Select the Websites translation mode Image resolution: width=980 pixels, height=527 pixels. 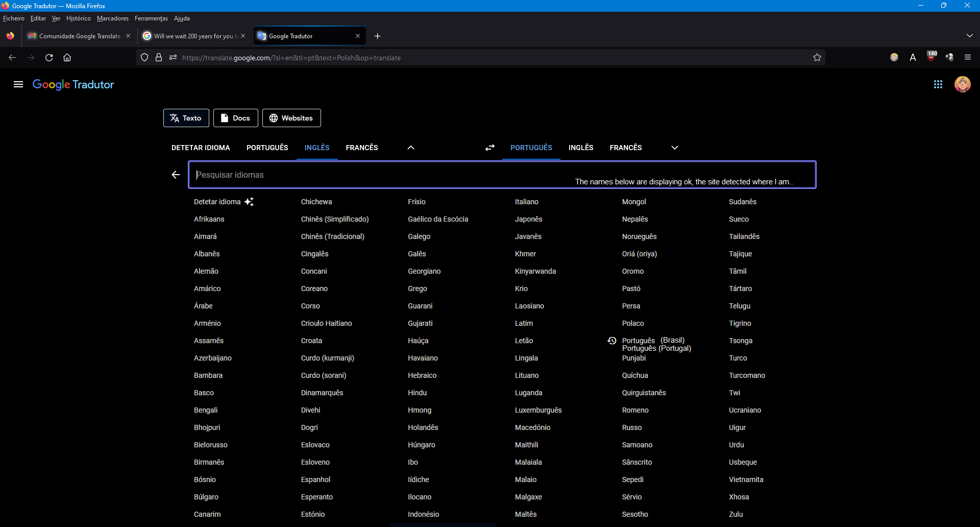click(291, 118)
